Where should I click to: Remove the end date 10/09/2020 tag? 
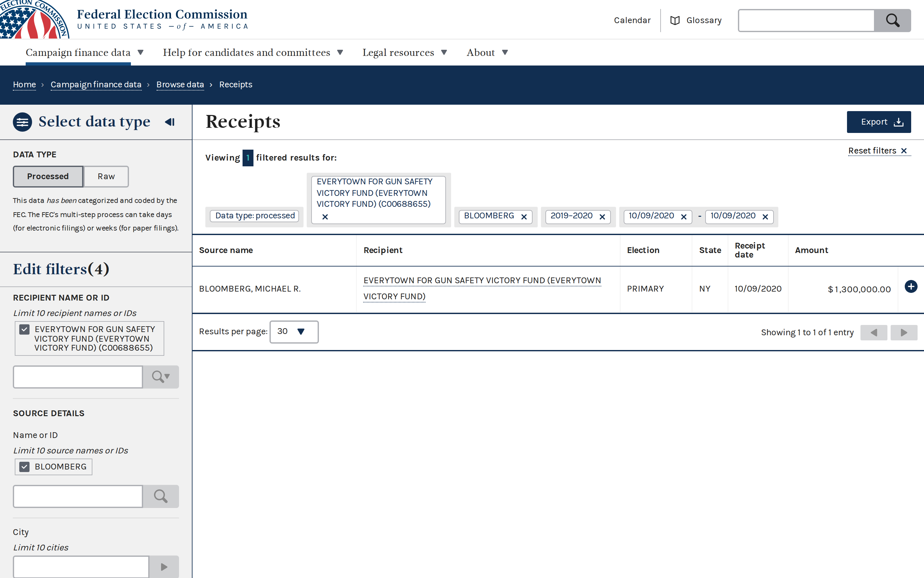click(x=765, y=217)
